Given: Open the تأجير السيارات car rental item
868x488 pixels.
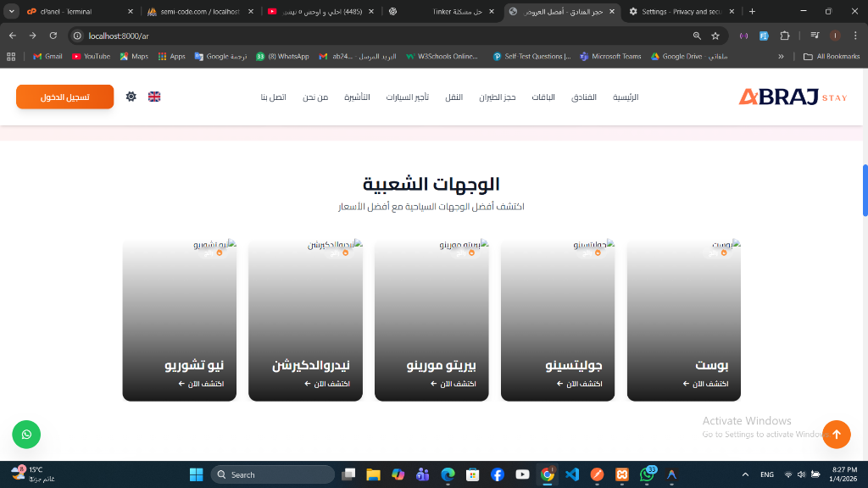Looking at the screenshot, I should click(x=408, y=97).
